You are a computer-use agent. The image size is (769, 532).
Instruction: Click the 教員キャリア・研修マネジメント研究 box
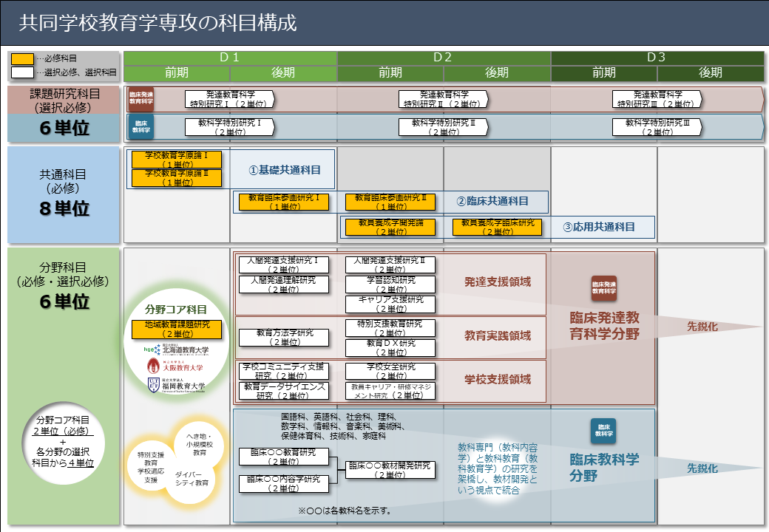(x=390, y=391)
